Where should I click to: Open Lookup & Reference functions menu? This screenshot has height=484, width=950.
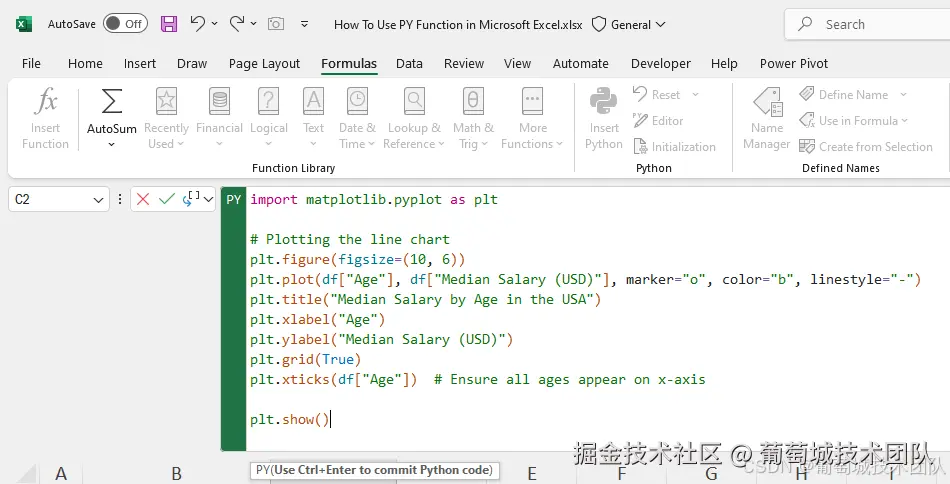point(414,117)
